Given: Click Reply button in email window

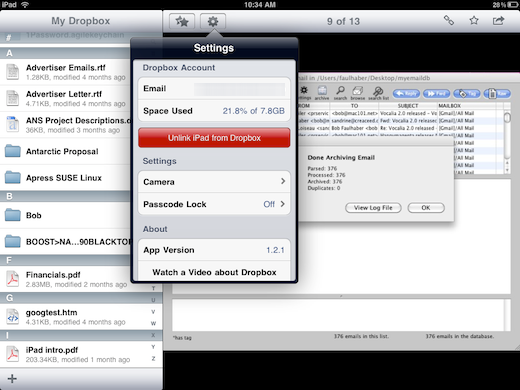Looking at the screenshot, I should 406,94.
